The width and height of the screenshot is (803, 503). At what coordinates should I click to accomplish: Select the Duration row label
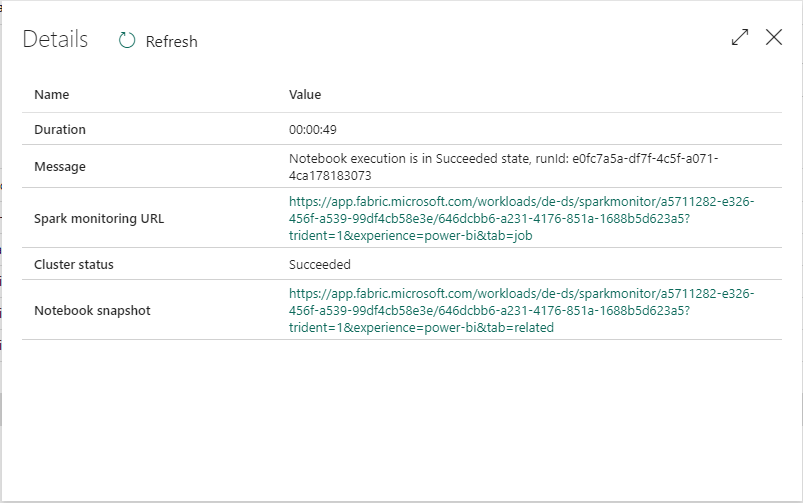tap(60, 130)
